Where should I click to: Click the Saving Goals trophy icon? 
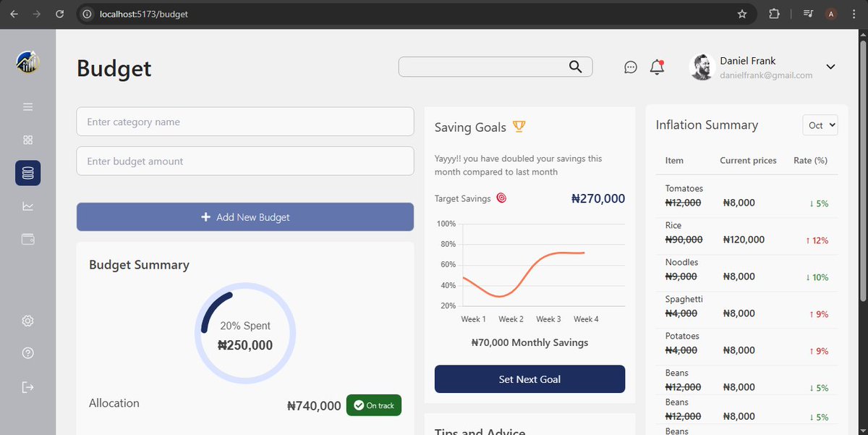click(x=519, y=127)
